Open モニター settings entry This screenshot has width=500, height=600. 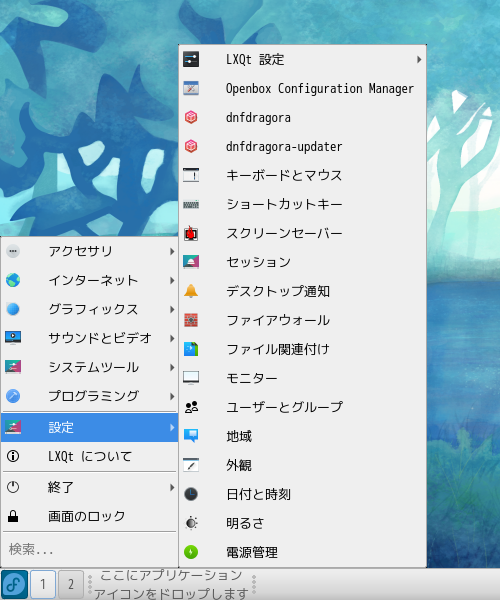coord(302,378)
